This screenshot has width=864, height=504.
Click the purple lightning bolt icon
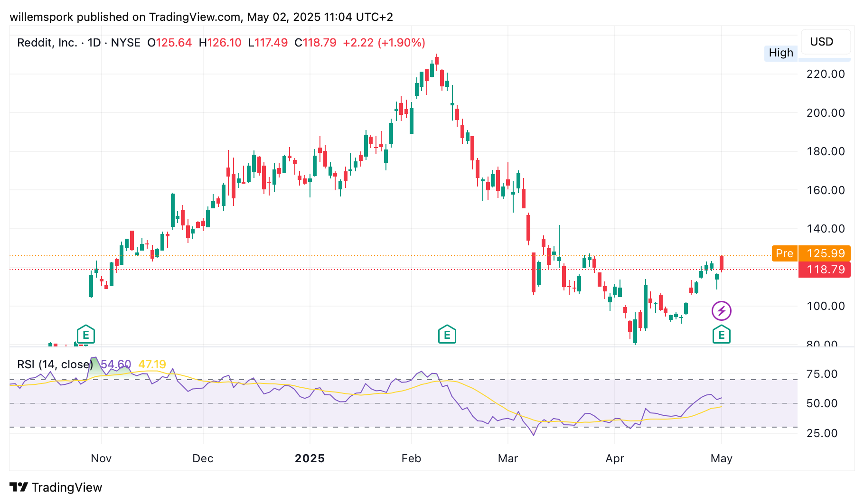721,311
